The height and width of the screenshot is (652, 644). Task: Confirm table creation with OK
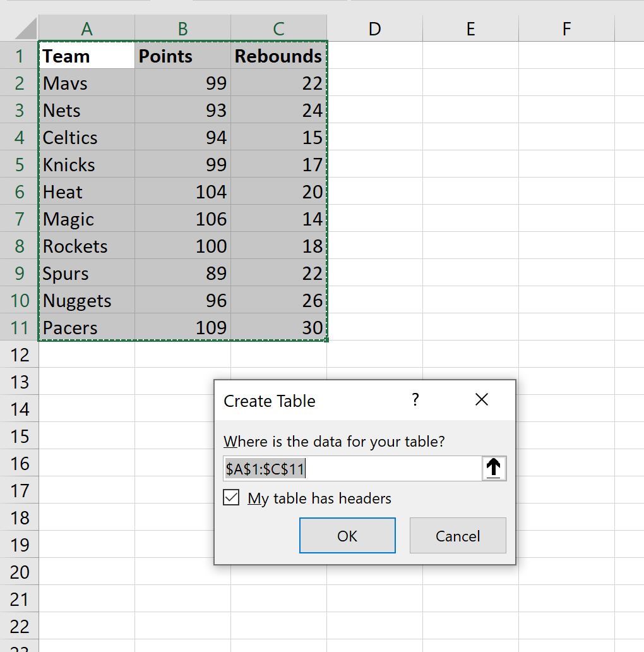coord(347,536)
